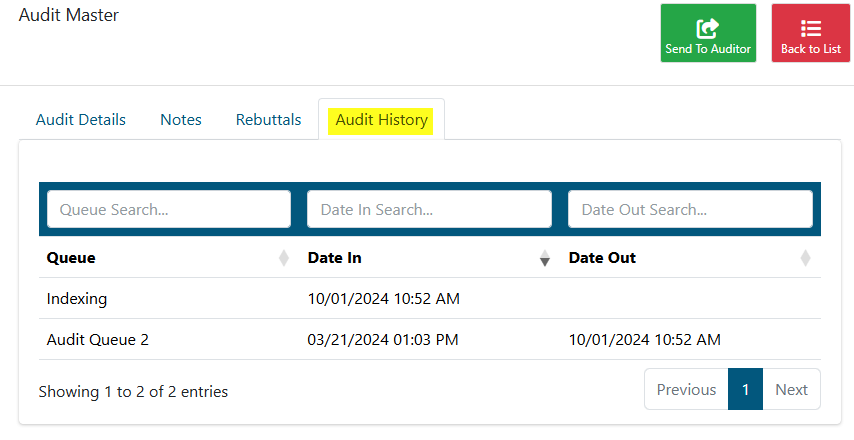Go to the Next page
This screenshot has height=440, width=854.
[791, 389]
